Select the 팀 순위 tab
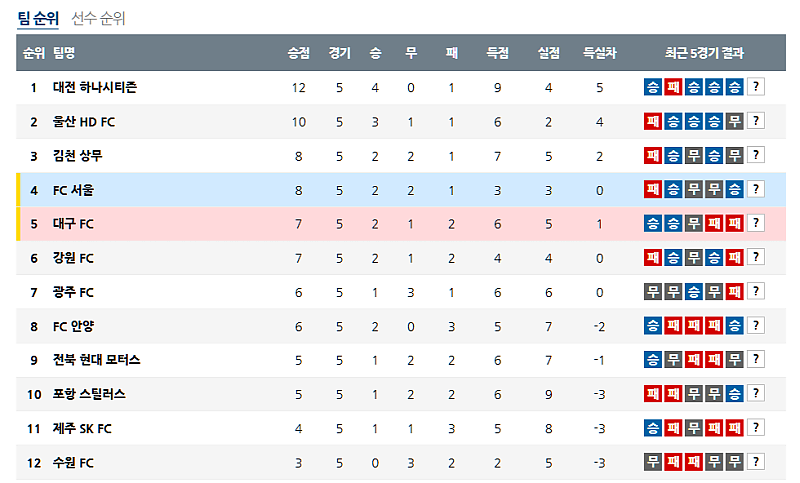The image size is (800, 483). point(38,18)
